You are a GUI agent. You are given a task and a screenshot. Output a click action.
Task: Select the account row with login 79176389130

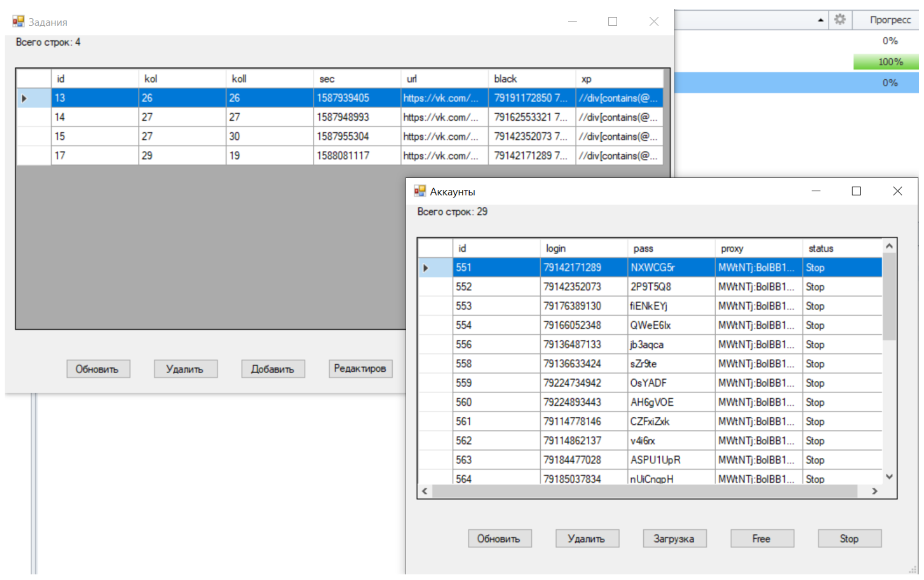[572, 306]
